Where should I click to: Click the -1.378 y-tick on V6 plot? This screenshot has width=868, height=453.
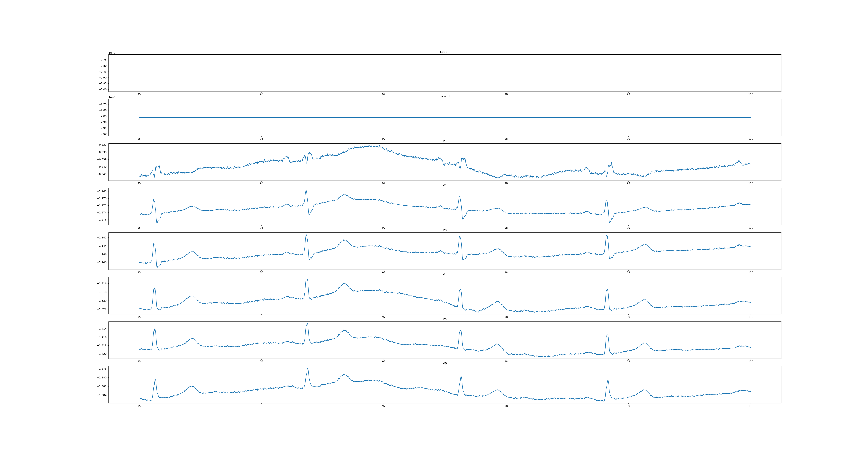tap(102, 369)
